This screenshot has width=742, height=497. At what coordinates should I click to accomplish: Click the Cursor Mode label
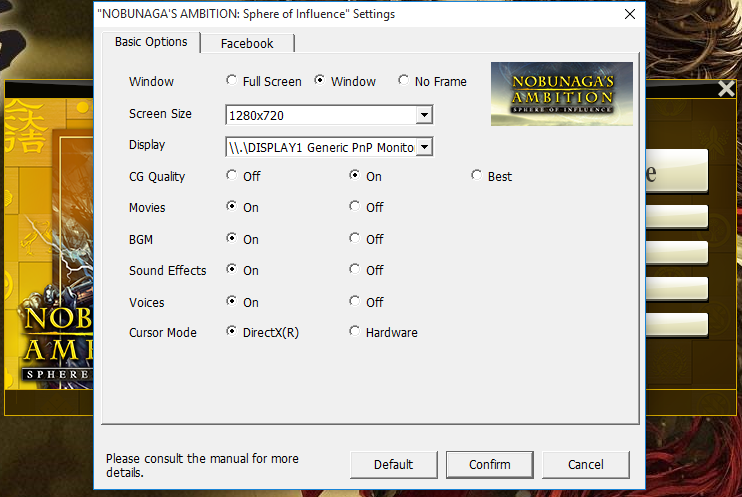[163, 333]
